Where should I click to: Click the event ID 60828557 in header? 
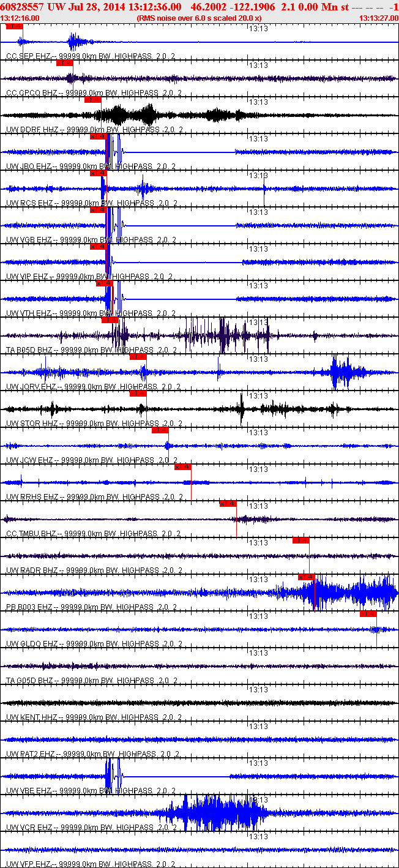pyautogui.click(x=23, y=7)
